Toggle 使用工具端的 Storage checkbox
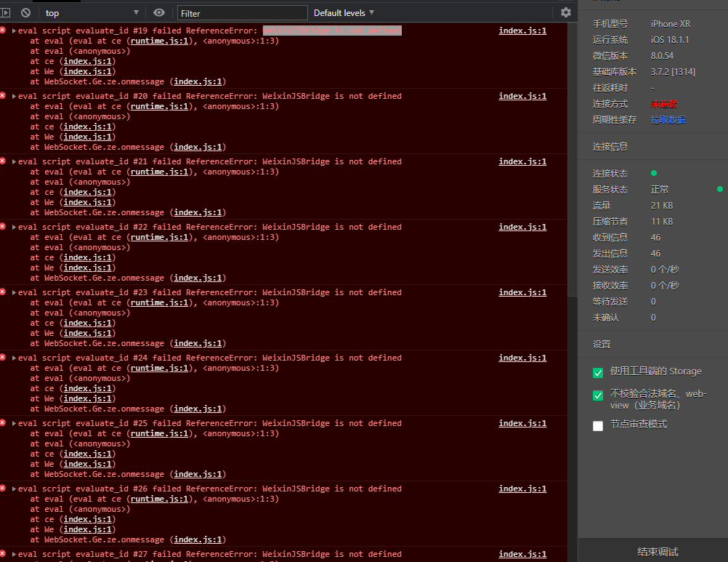Viewport: 728px width, 562px height. point(598,372)
